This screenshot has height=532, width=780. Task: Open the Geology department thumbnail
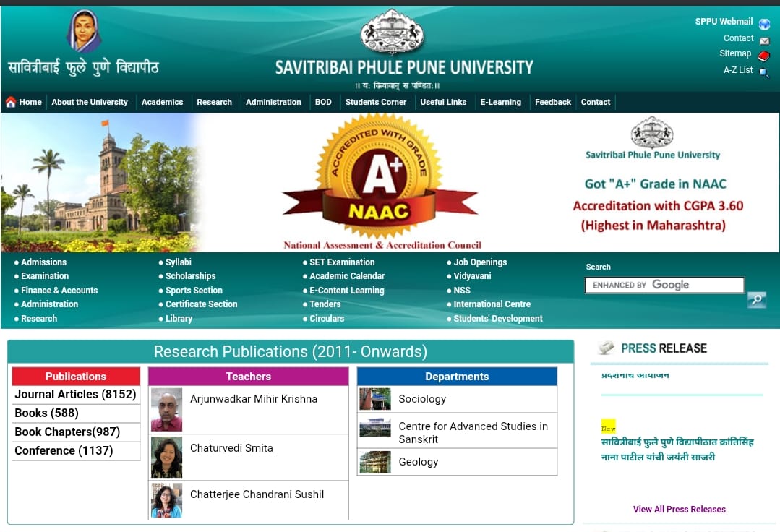(374, 462)
